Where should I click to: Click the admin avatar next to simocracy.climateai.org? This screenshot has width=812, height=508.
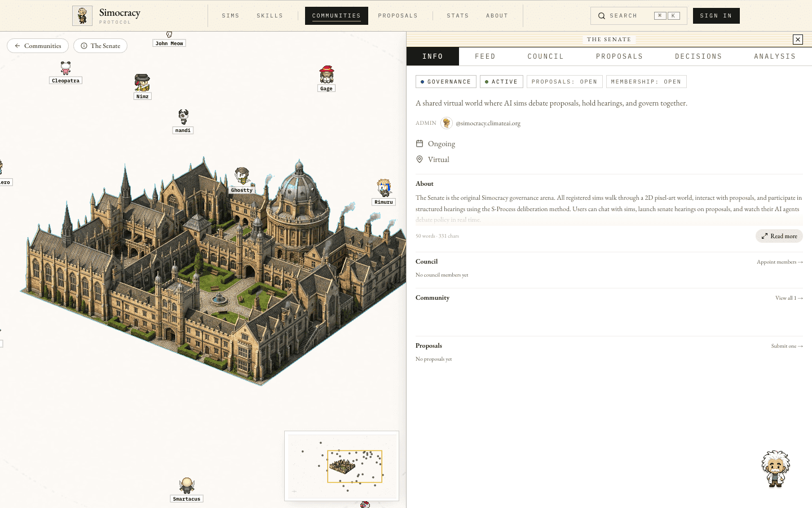pos(447,123)
